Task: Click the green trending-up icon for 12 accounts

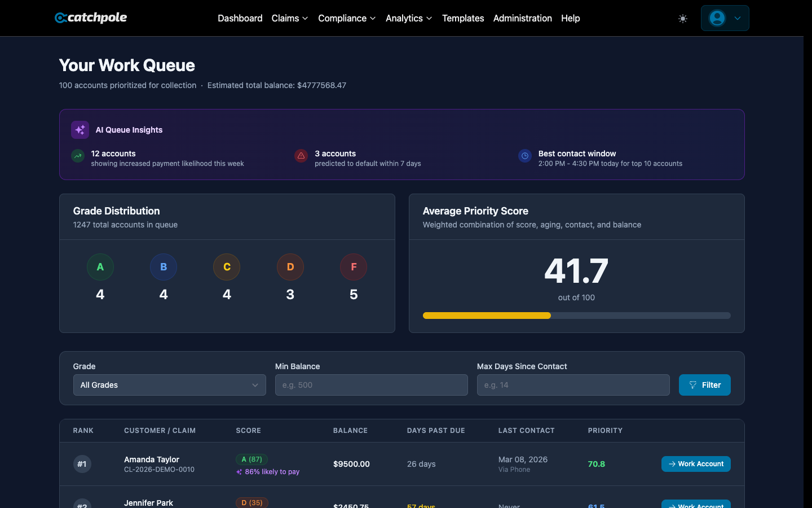Action: (77, 156)
